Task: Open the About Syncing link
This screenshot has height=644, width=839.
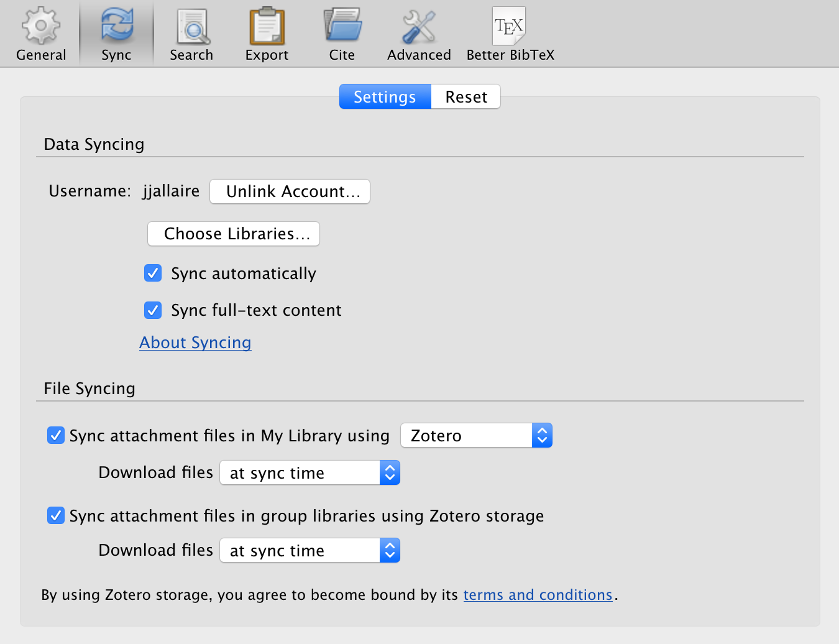Action: tap(195, 343)
